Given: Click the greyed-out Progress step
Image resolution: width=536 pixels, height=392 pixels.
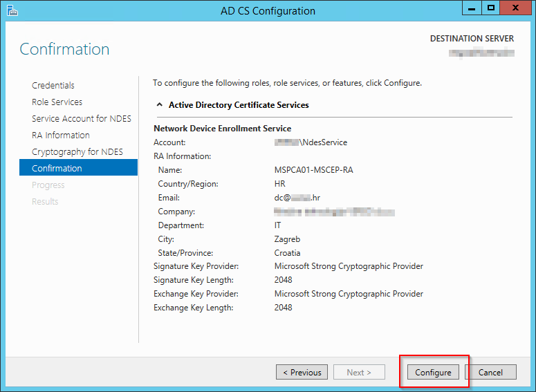Looking at the screenshot, I should 48,185.
